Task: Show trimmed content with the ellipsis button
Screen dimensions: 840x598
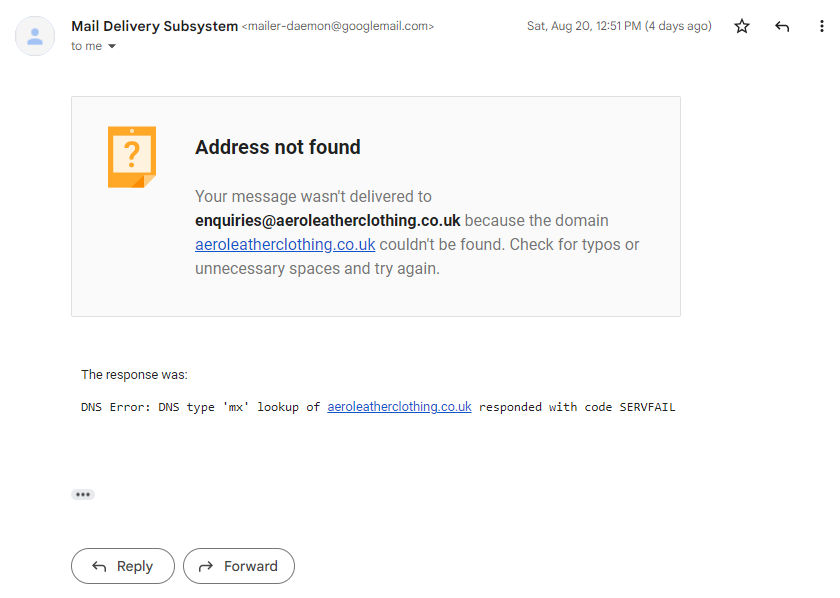Action: click(x=83, y=494)
